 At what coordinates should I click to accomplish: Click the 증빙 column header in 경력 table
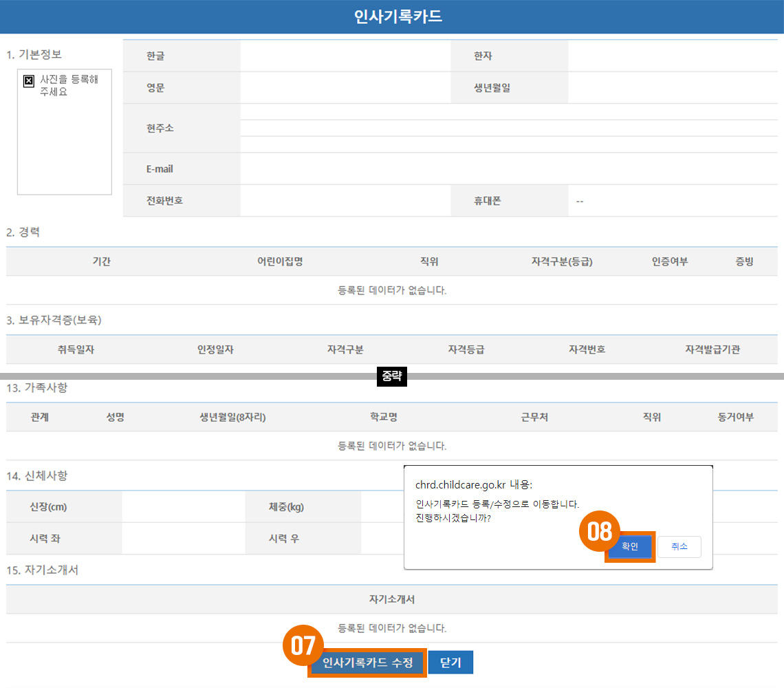point(744,261)
